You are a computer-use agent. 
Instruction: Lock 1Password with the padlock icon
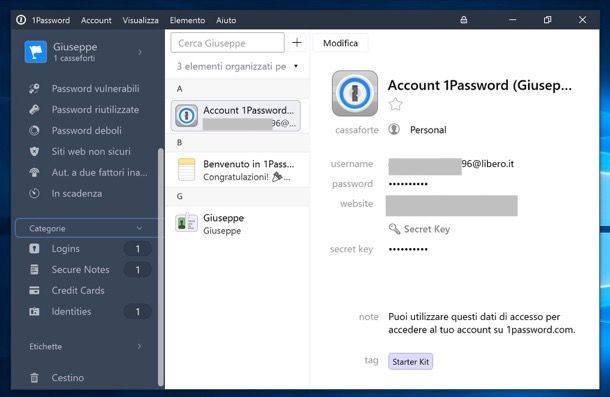464,20
